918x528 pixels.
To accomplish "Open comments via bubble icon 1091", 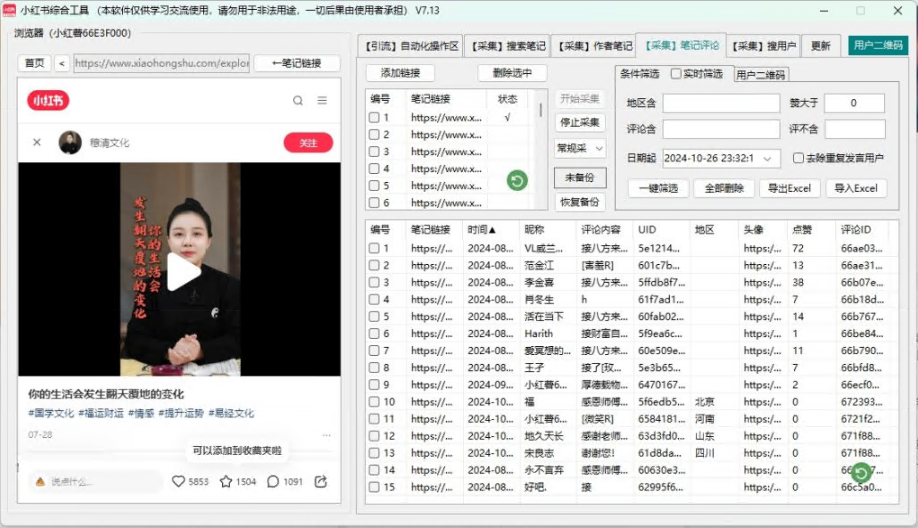I will click(x=273, y=481).
